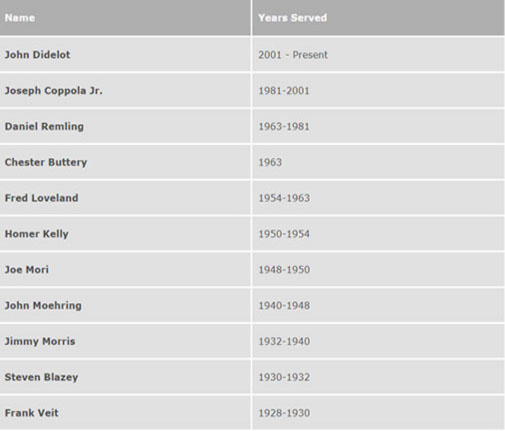Click the single year 1963 cell
The height and width of the screenshot is (431, 505).
coord(378,162)
